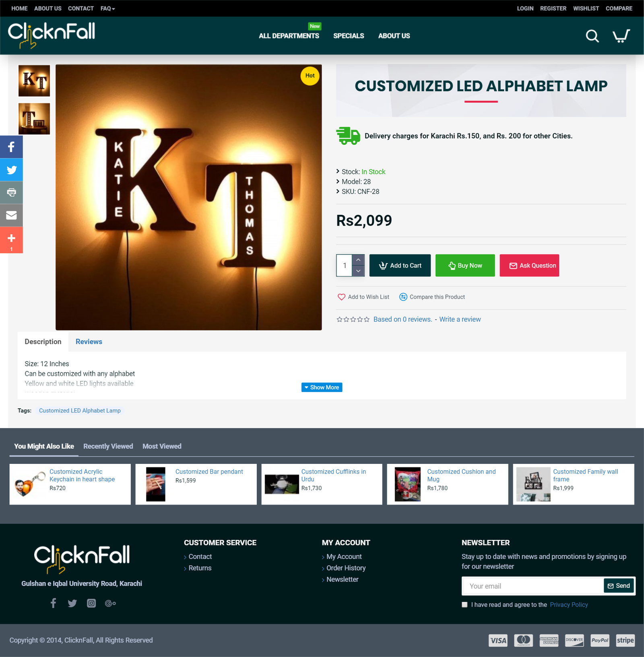This screenshot has height=657, width=644.
Task: Tick the Privacy Policy agreement checkbox
Action: (464, 605)
